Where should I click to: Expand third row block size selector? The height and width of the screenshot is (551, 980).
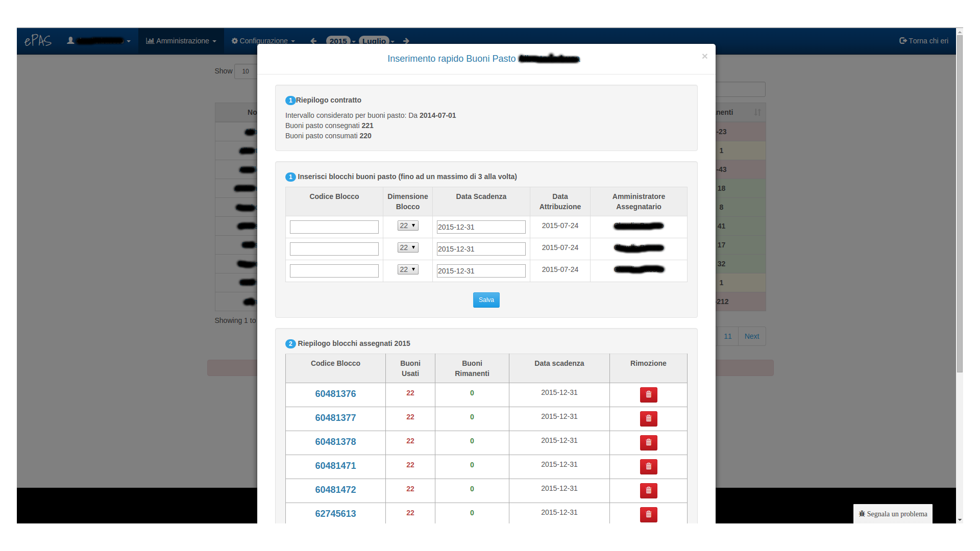(x=408, y=269)
